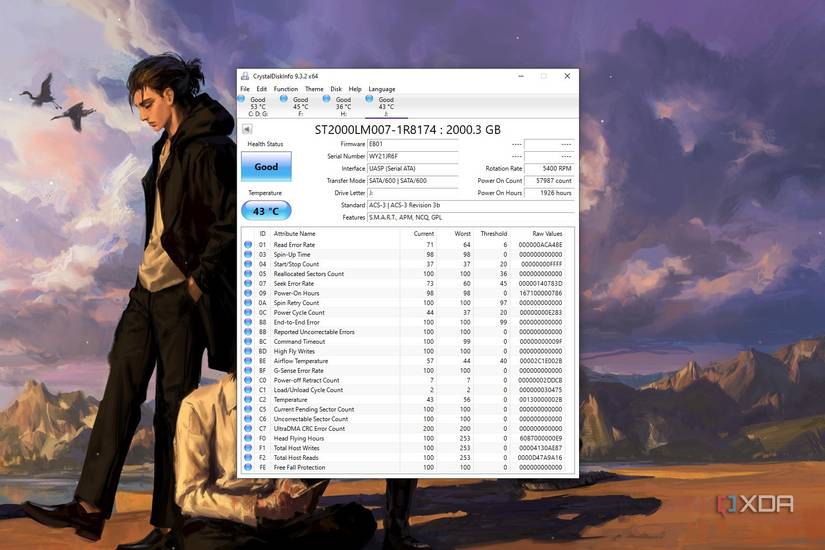This screenshot has width=825, height=550.
Task: Click the 43 °C temperature button
Action: (266, 211)
